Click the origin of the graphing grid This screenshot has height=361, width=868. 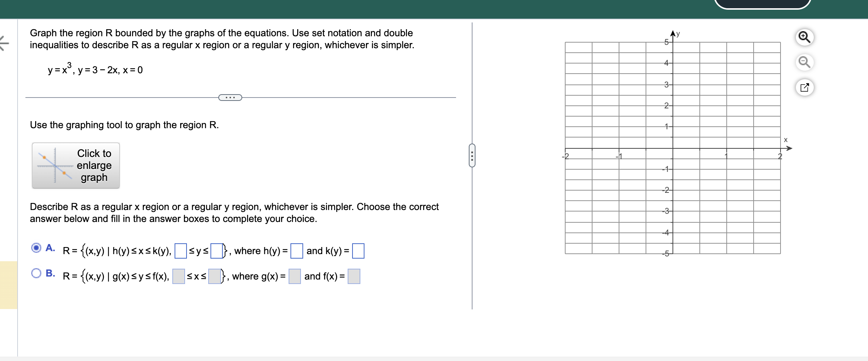pos(673,148)
